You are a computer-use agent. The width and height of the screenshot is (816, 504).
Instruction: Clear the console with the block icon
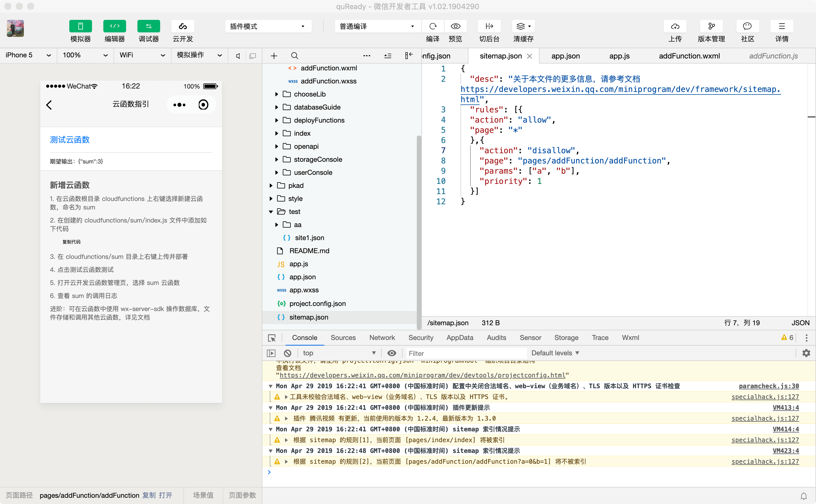pyautogui.click(x=287, y=353)
